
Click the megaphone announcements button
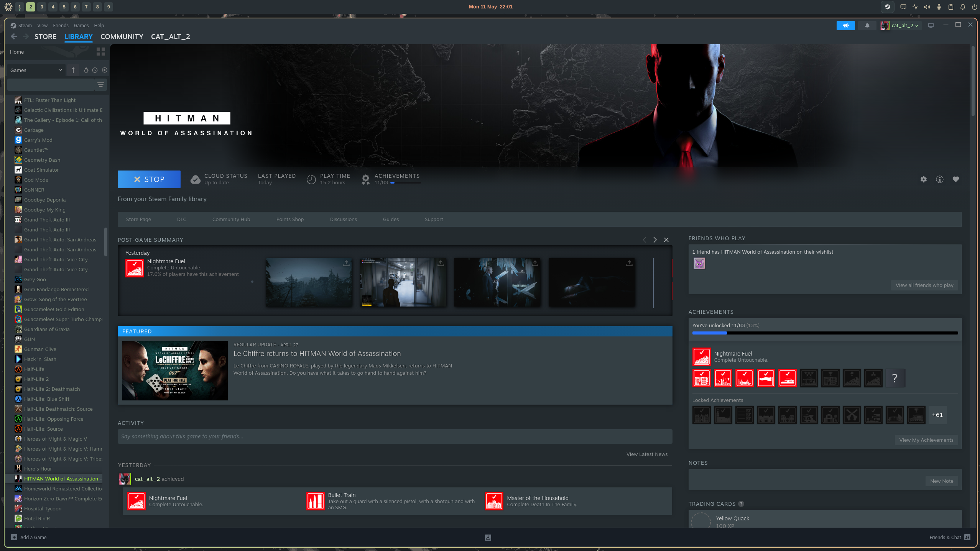(x=846, y=26)
